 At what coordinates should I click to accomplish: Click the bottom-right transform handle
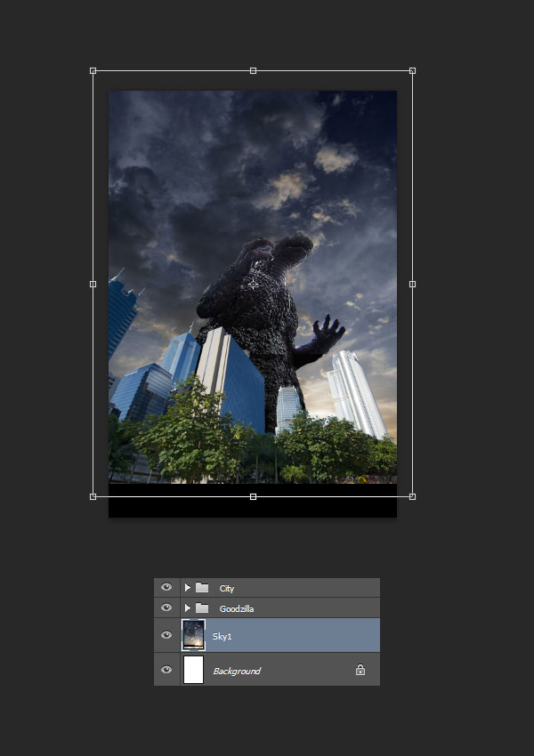(x=412, y=496)
